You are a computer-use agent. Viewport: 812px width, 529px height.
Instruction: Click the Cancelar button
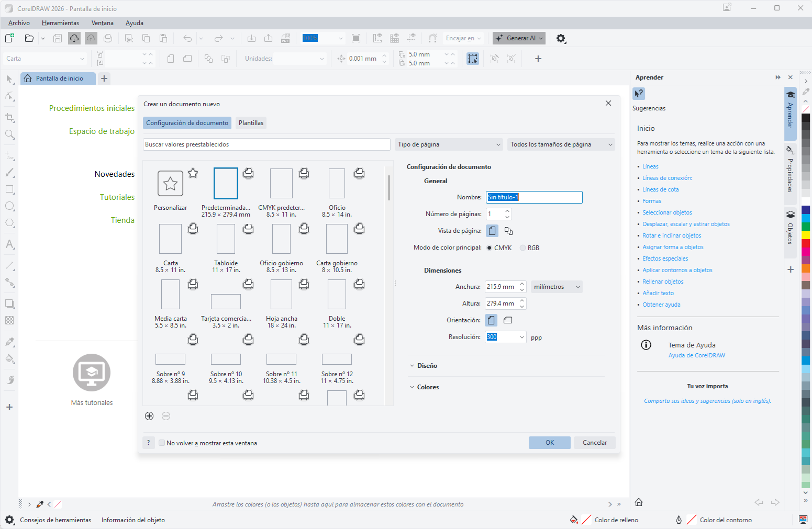pos(595,443)
